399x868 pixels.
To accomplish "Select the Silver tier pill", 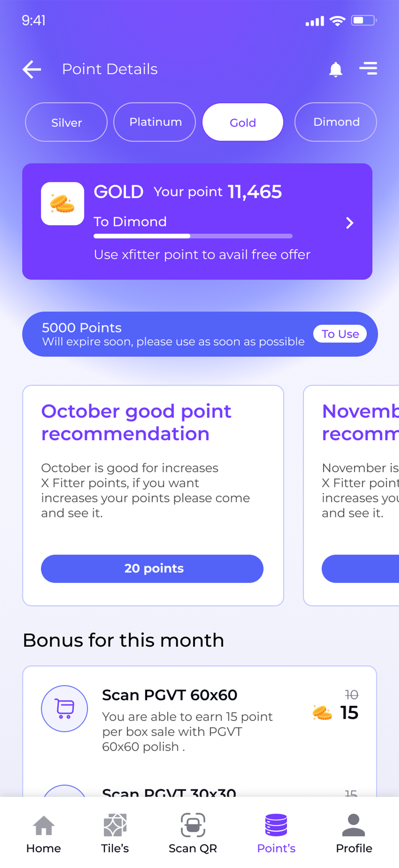I will (66, 122).
